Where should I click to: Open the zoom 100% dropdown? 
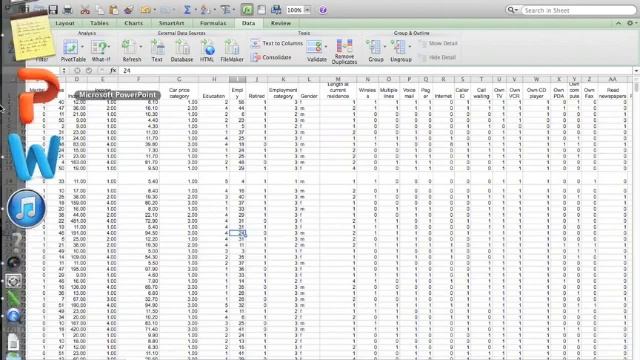point(307,10)
